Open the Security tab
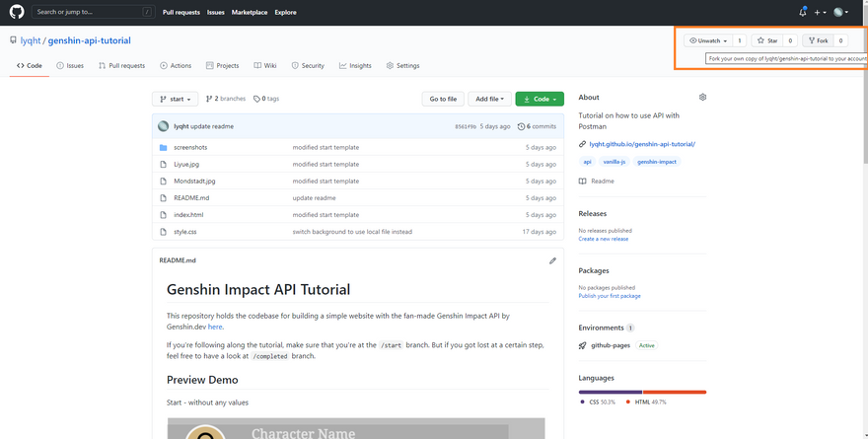Viewport: 868px width, 439px height. [x=308, y=65]
